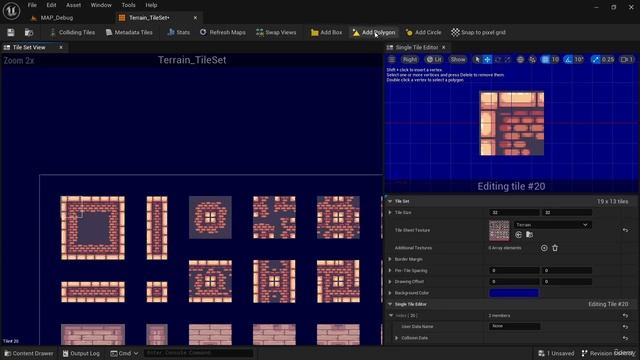Collapse the Single Tile Editor section
640x360 pixels.
coord(390,304)
